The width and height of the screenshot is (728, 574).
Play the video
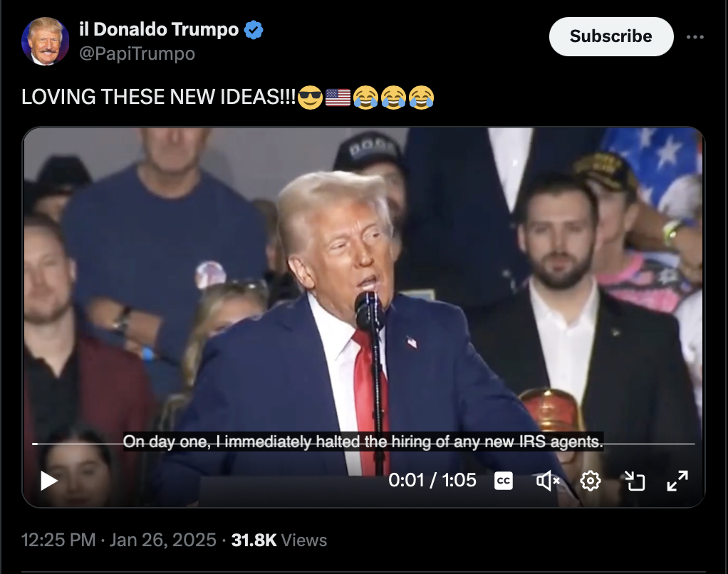[x=48, y=481]
